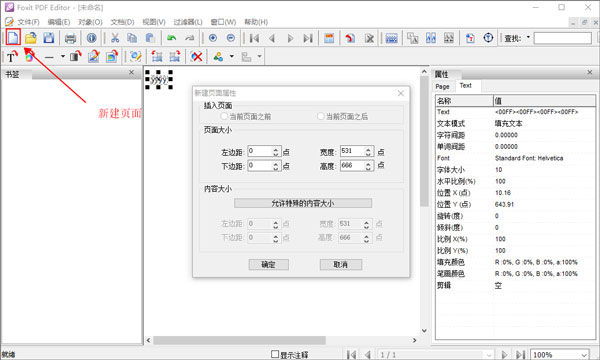This screenshot has width=600, height=360.
Task: Click the red X delete object icon
Action: [197, 57]
